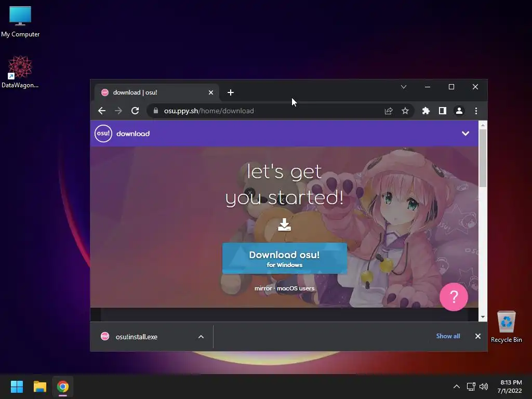This screenshot has height=399, width=532.
Task: Open network icon in system tray
Action: coord(471,387)
